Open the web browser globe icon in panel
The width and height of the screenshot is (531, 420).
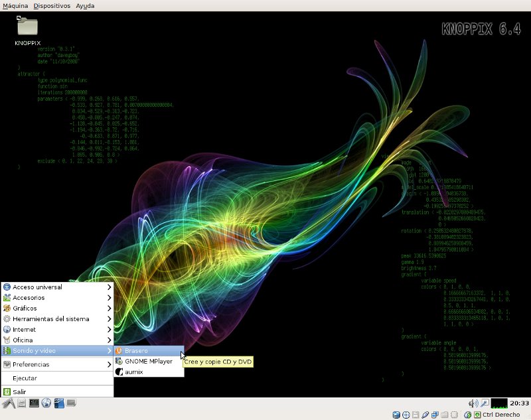point(46,403)
